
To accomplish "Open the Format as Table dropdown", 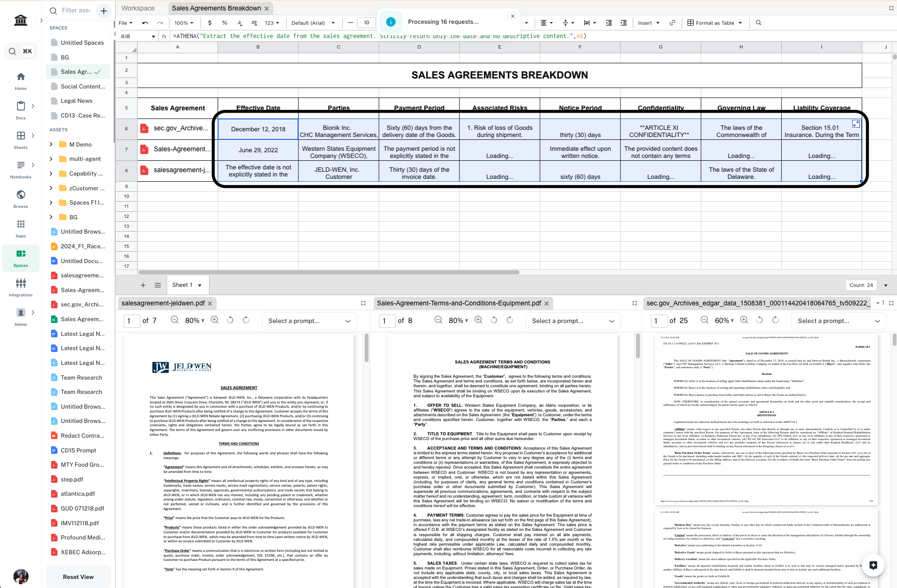I will pyautogui.click(x=715, y=23).
